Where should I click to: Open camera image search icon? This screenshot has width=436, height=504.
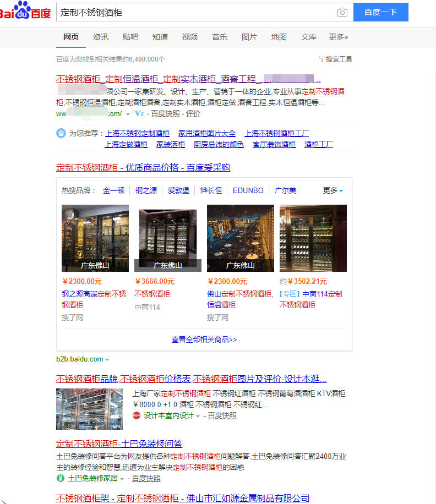[x=342, y=12]
